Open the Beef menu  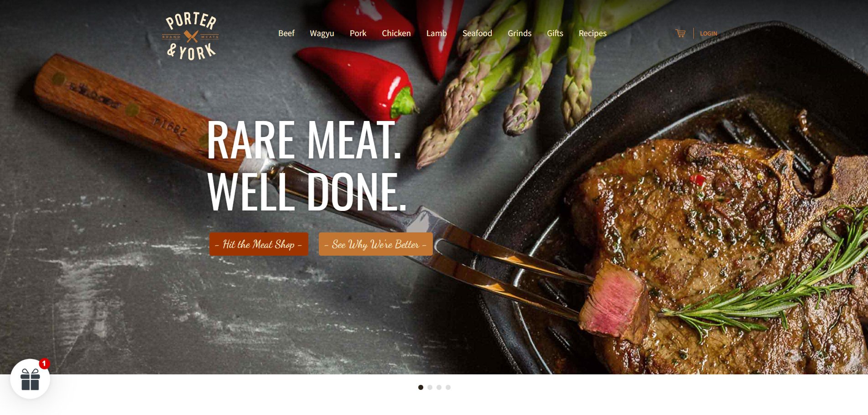[286, 33]
